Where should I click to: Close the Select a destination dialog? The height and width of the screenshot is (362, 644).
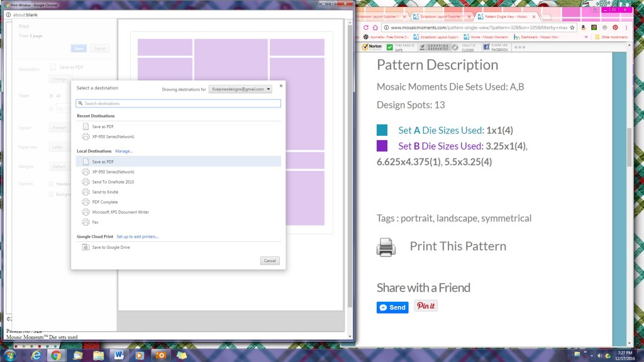(281, 85)
